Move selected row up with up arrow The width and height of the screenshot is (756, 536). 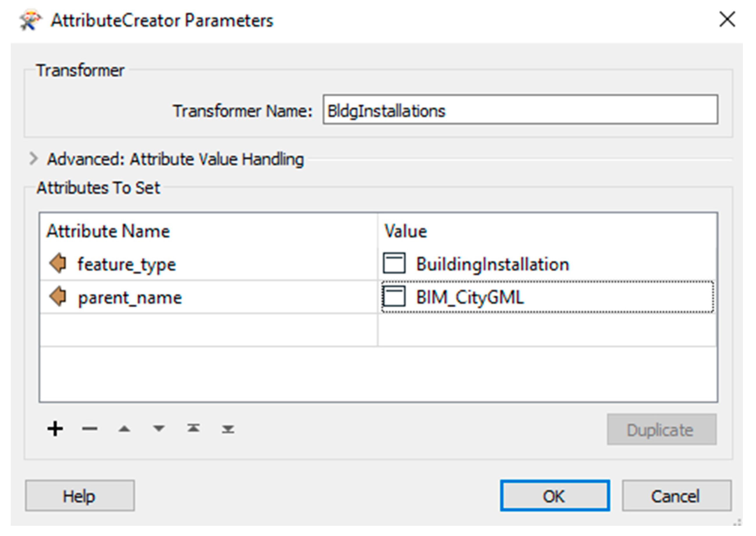124,429
